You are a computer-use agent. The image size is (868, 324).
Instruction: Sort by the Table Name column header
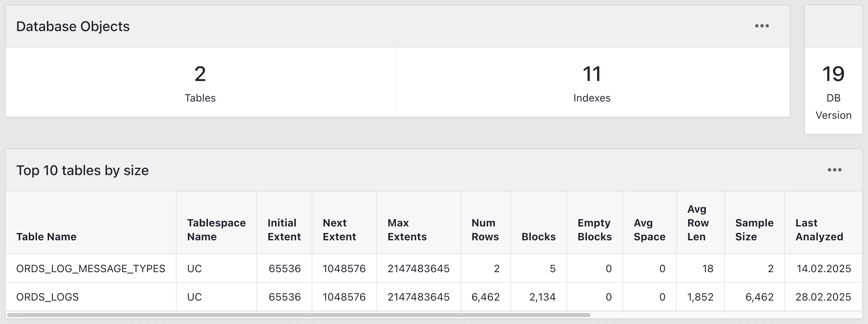tap(46, 236)
